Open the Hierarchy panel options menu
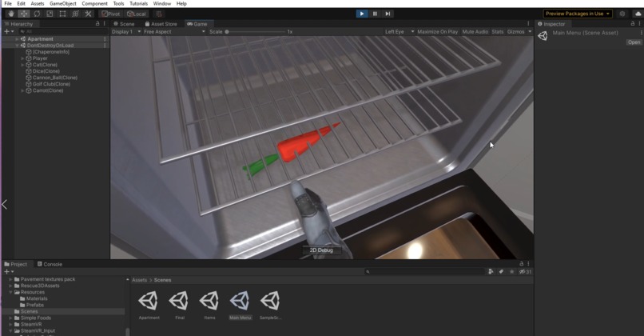644x336 pixels. click(x=105, y=24)
